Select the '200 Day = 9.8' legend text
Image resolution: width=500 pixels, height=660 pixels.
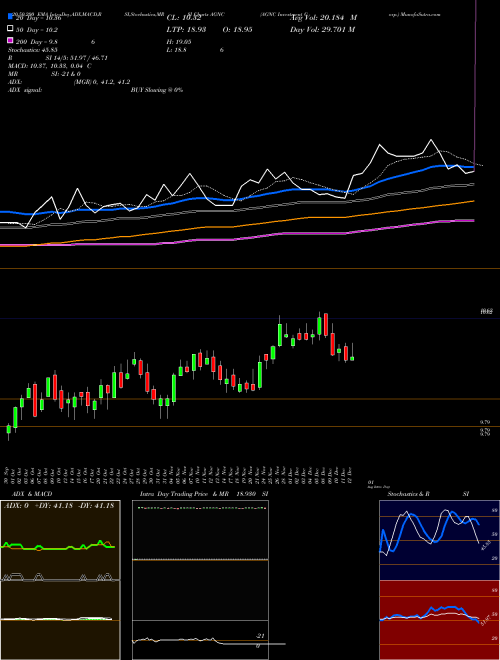[37, 42]
